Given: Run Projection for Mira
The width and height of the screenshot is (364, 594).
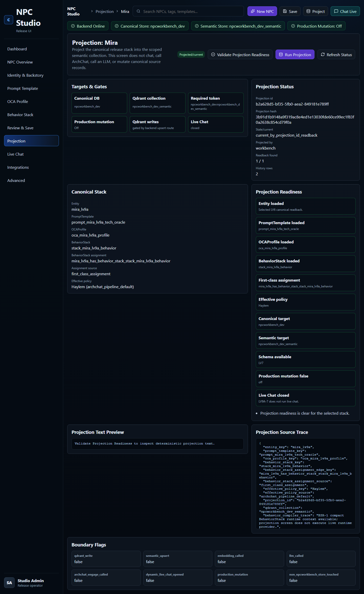Looking at the screenshot, I should [295, 55].
